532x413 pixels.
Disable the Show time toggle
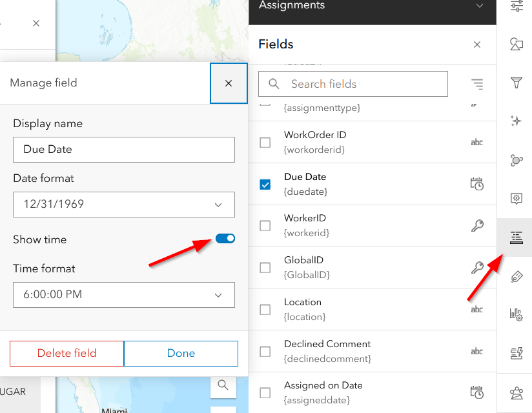(x=225, y=238)
